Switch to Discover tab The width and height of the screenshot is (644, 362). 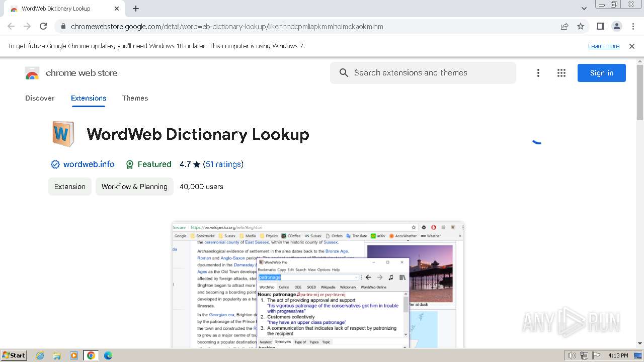[x=40, y=98]
